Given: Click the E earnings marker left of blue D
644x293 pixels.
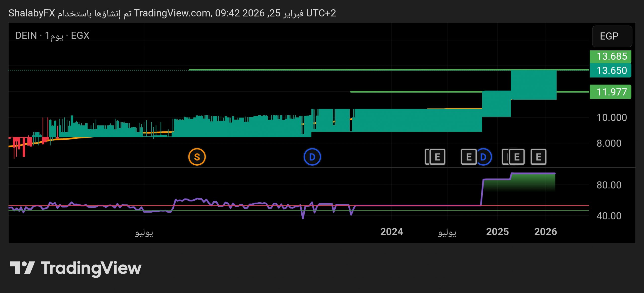Looking at the screenshot, I should [468, 157].
